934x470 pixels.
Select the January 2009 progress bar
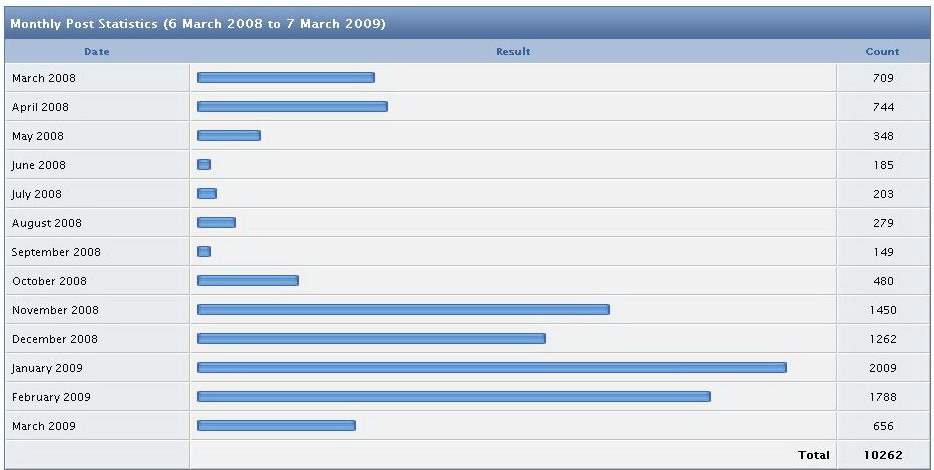(491, 368)
